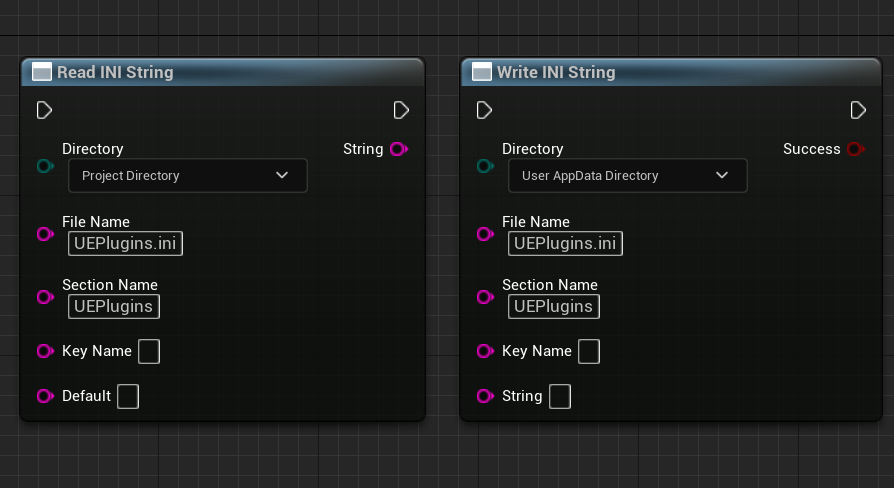The width and height of the screenshot is (894, 488).
Task: Click the Directory pin on Read INI String
Action: click(x=45, y=166)
